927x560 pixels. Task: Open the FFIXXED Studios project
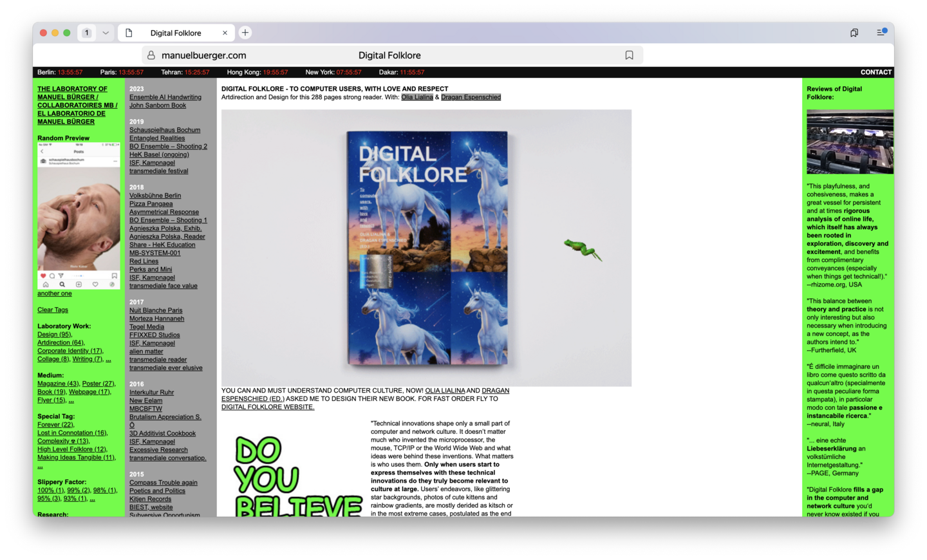coord(154,335)
